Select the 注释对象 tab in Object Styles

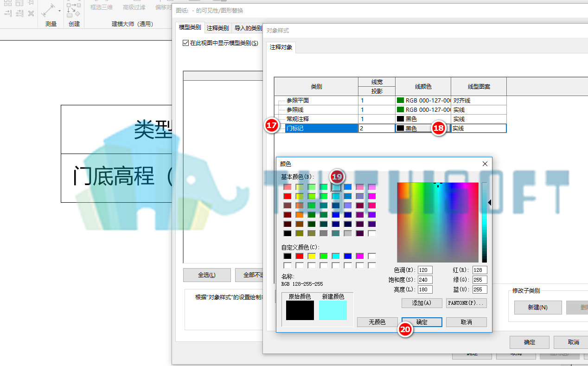point(281,47)
